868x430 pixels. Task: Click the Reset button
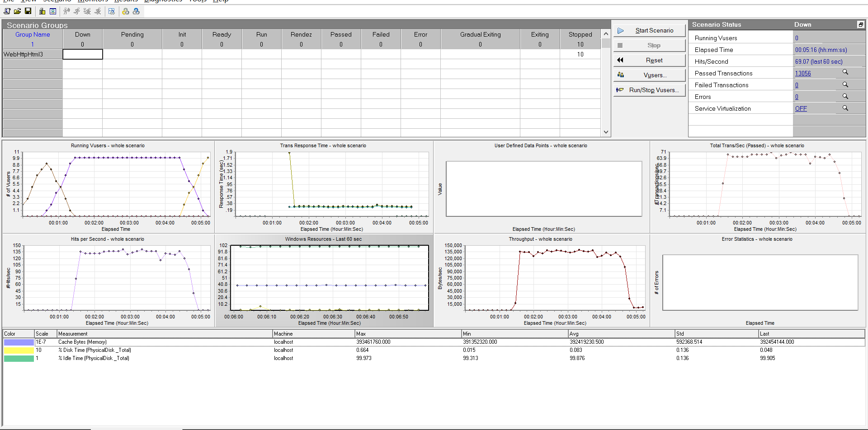(x=650, y=60)
